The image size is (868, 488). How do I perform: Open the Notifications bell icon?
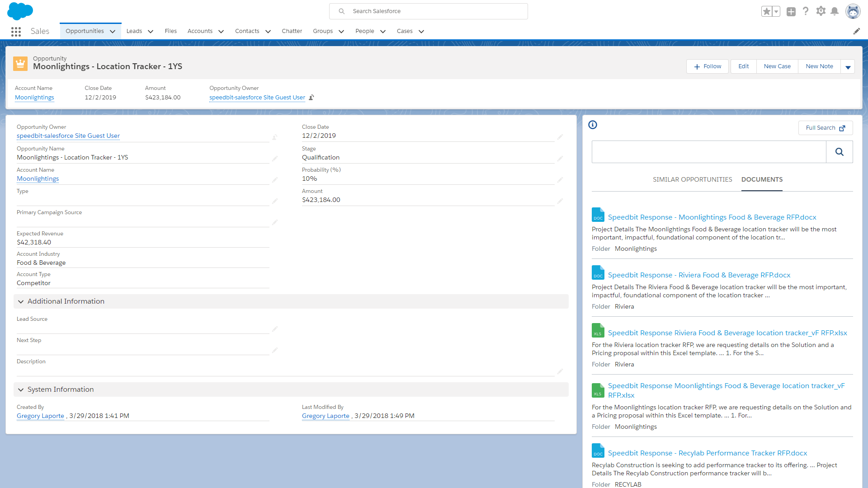pos(835,11)
